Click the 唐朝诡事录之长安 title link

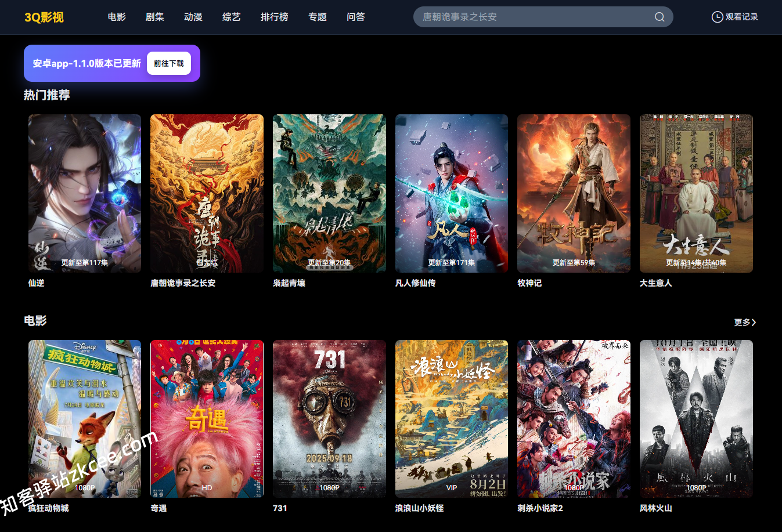[183, 283]
